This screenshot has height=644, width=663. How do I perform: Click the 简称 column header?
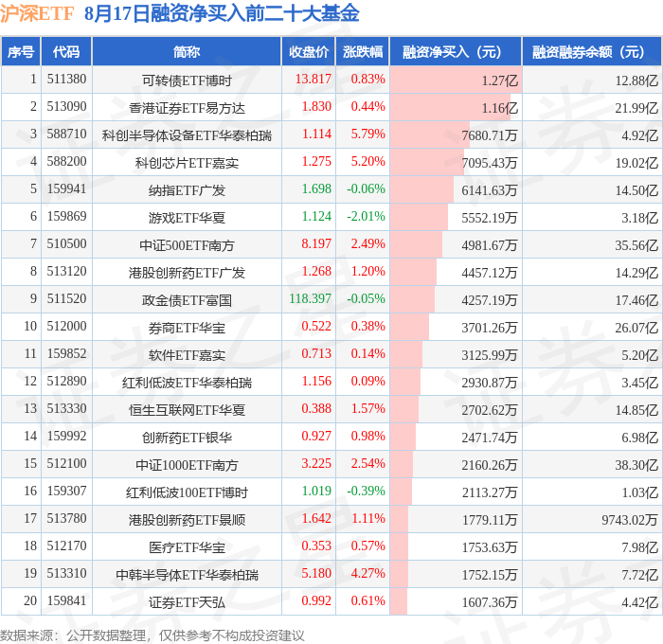[187, 51]
